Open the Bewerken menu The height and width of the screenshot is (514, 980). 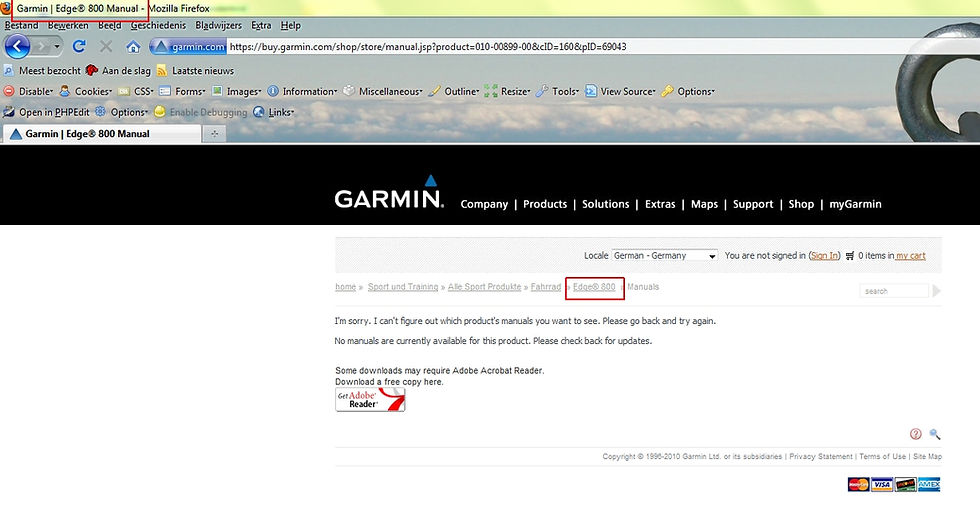[x=68, y=26]
